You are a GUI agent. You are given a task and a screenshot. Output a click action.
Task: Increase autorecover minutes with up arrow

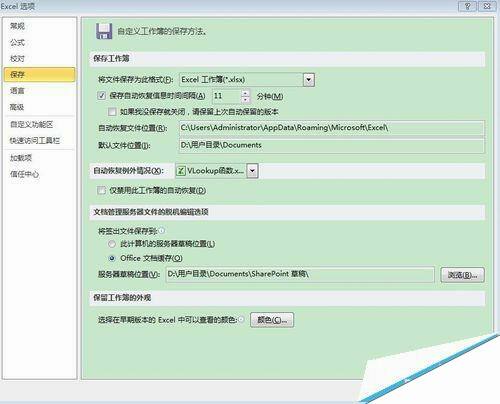coord(246,93)
